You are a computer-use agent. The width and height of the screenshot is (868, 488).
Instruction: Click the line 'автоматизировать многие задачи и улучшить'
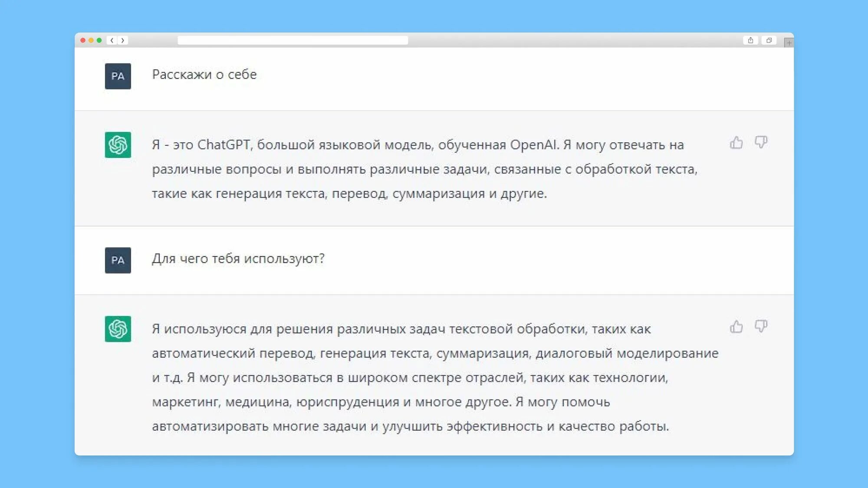tap(410, 426)
